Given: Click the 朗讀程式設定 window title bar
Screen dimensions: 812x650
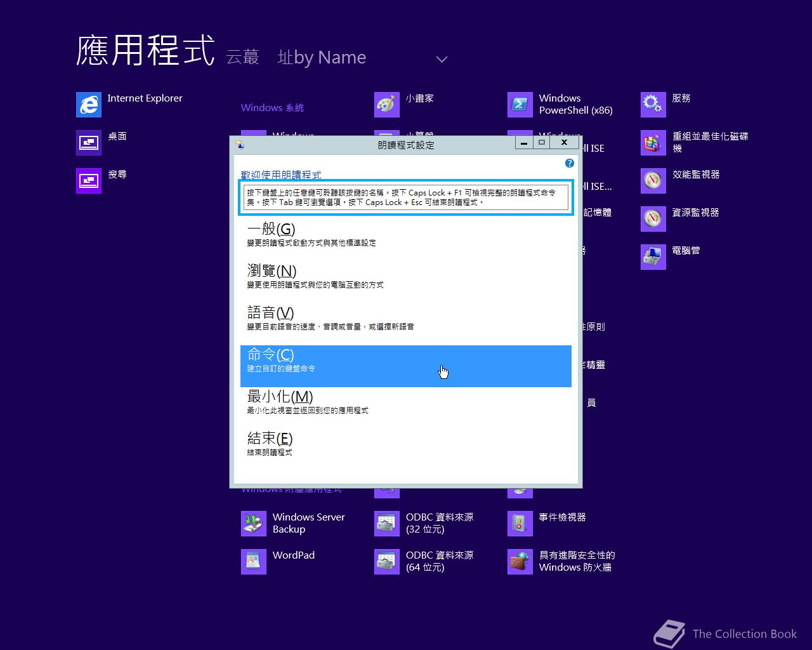Looking at the screenshot, I should coord(406,145).
